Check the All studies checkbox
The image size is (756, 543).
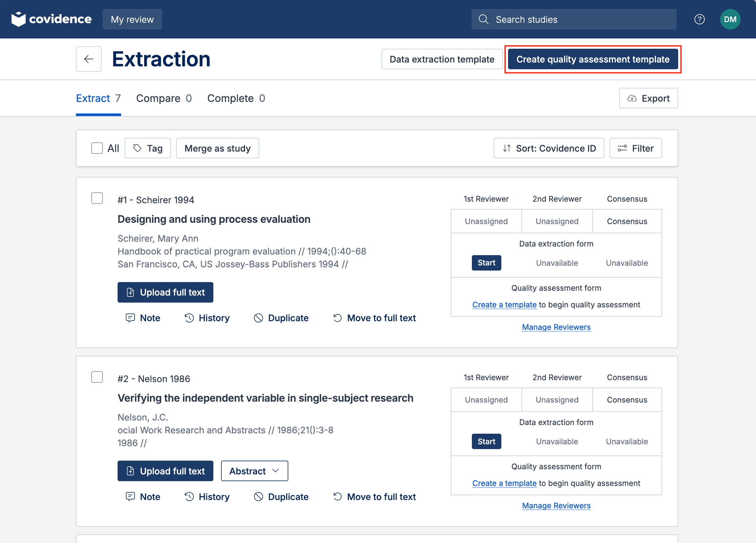pos(97,148)
